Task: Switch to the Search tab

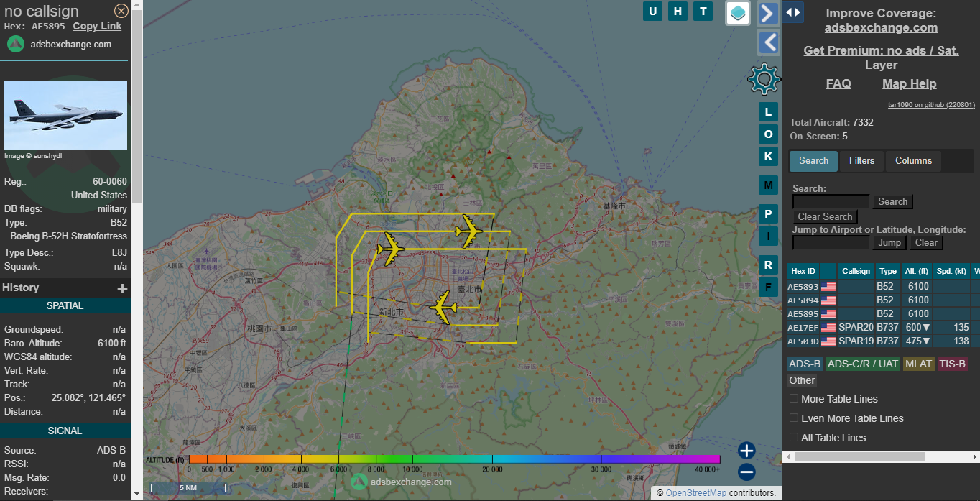Action: click(813, 160)
